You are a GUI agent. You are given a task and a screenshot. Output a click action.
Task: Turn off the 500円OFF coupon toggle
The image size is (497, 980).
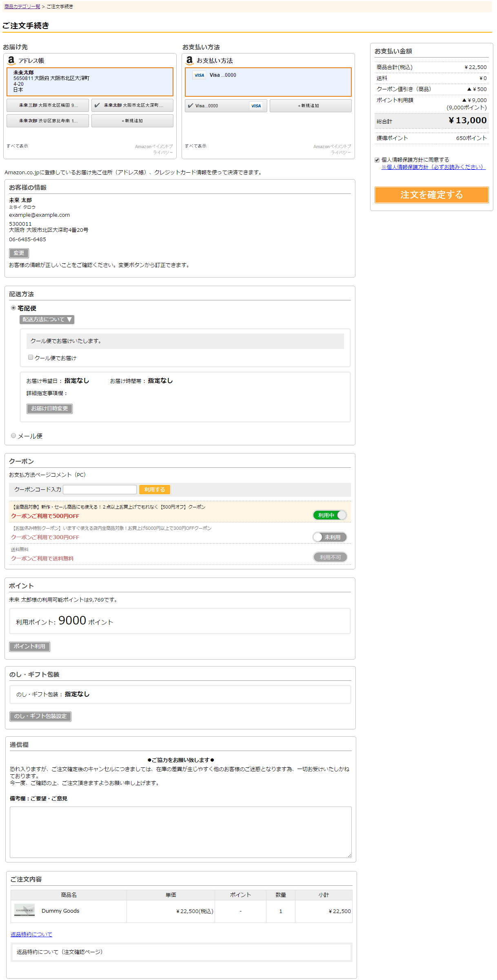[330, 515]
